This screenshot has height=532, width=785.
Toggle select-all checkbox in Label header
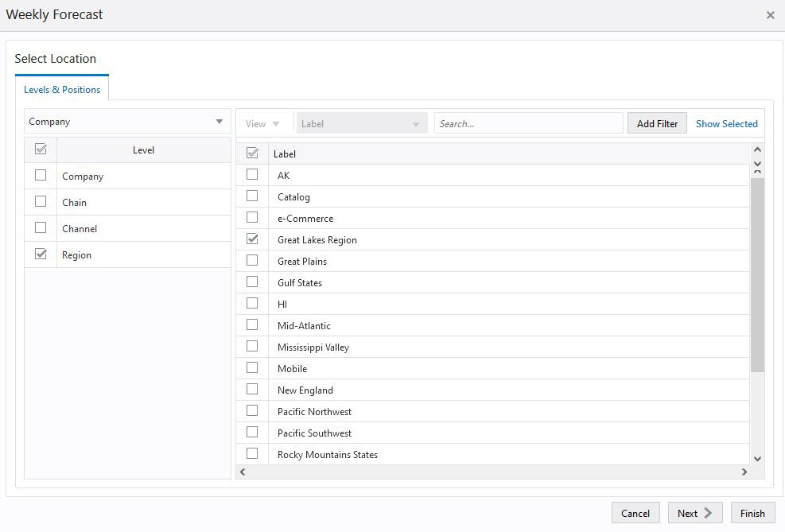[252, 153]
